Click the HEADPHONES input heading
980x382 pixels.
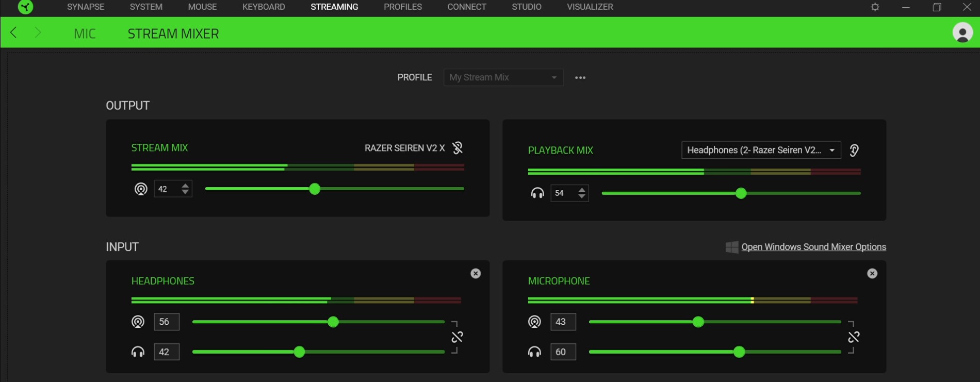(x=163, y=281)
